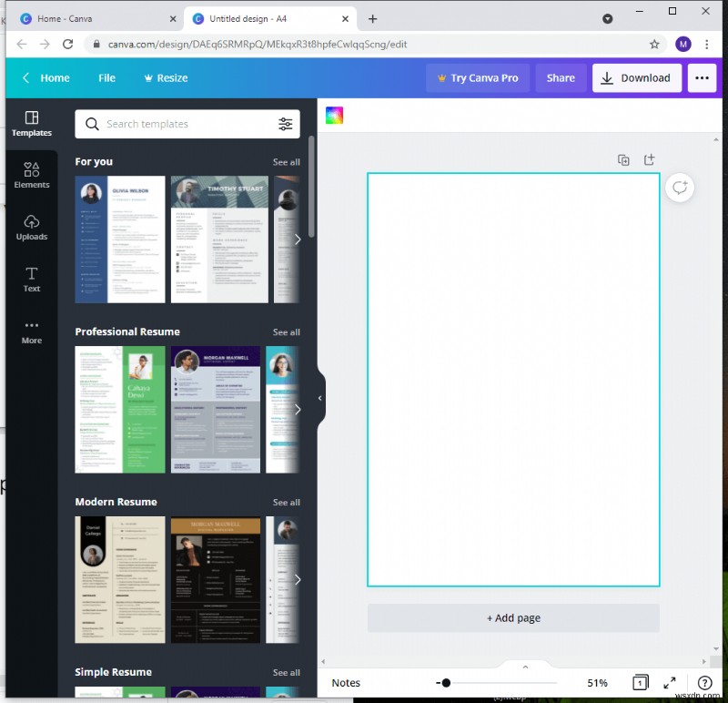Viewport: 728px width, 703px height.
Task: Open the File menu
Action: click(106, 78)
